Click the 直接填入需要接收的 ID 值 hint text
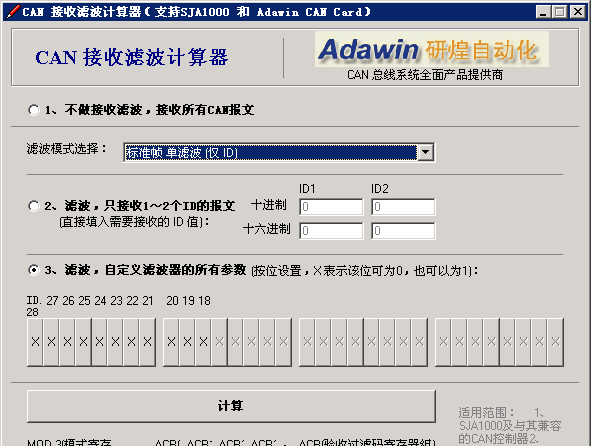 tap(135, 222)
